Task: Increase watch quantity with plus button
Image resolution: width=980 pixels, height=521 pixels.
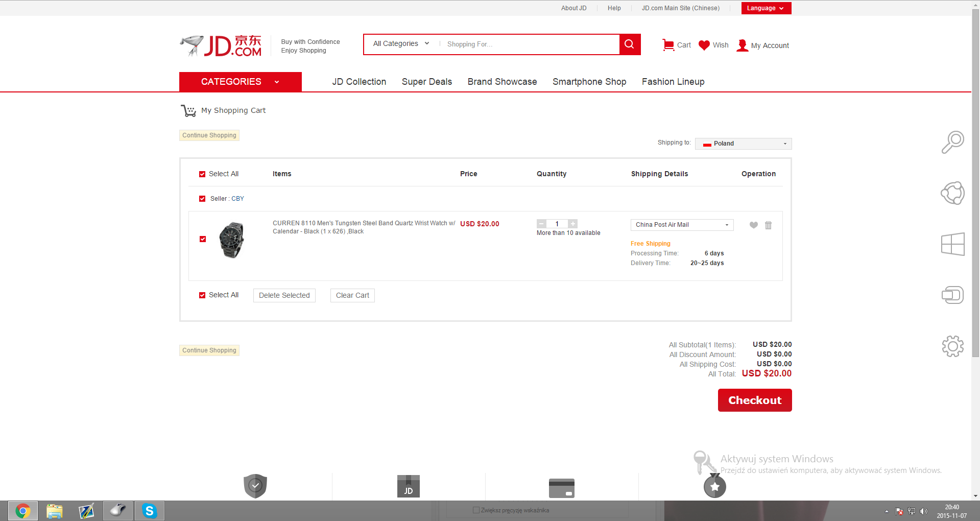Action: click(573, 224)
